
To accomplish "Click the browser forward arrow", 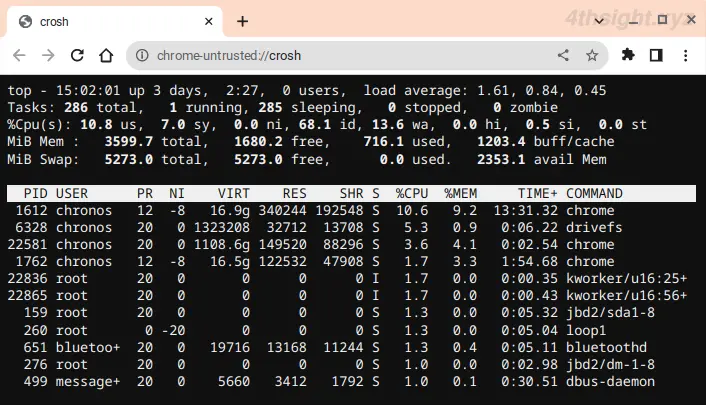I will [48, 55].
